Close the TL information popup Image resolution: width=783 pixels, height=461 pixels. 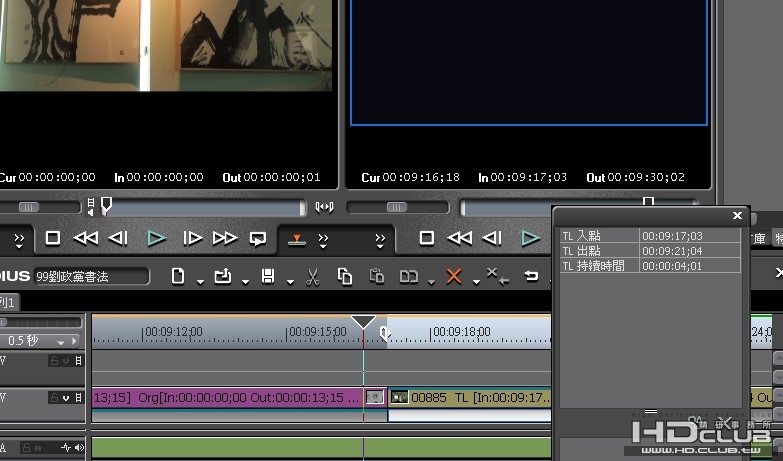point(737,216)
